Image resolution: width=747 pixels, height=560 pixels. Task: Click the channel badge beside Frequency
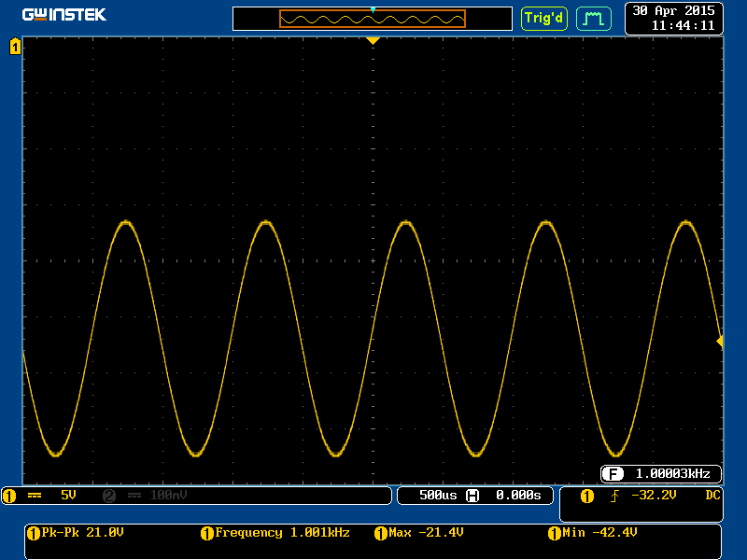pos(207,533)
